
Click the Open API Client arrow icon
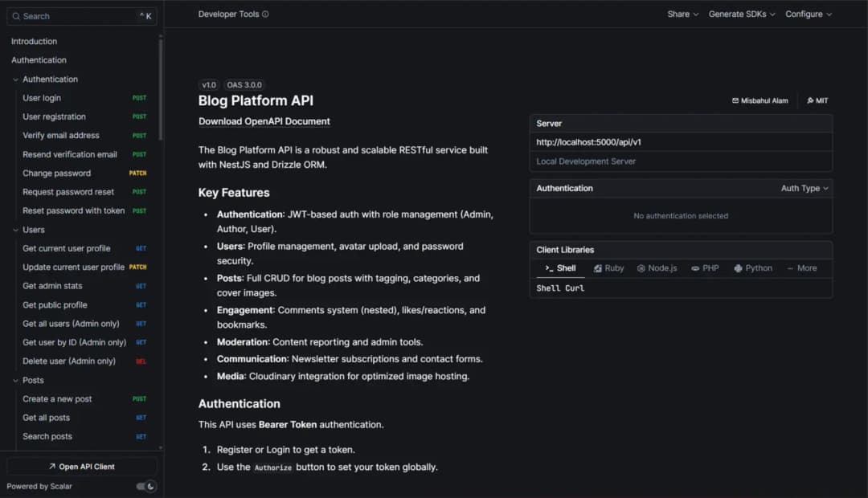[x=51, y=467]
